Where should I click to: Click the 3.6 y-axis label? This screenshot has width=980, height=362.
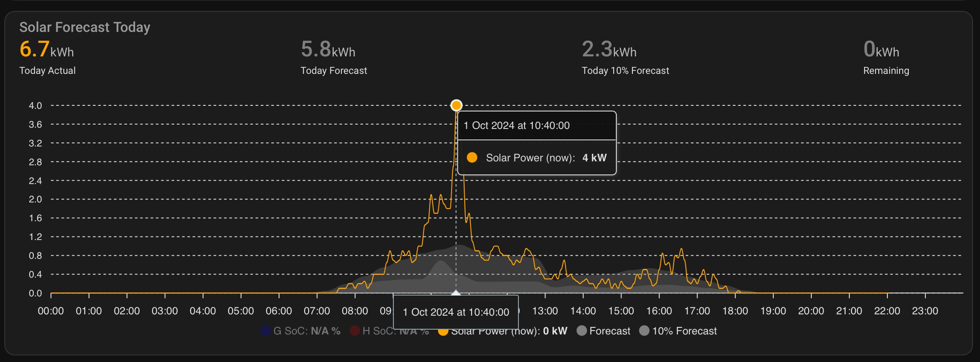[x=35, y=124]
